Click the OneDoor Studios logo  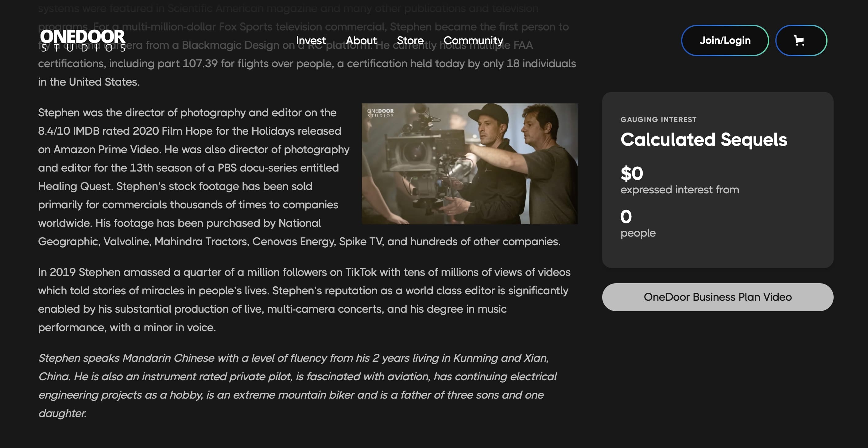point(83,40)
